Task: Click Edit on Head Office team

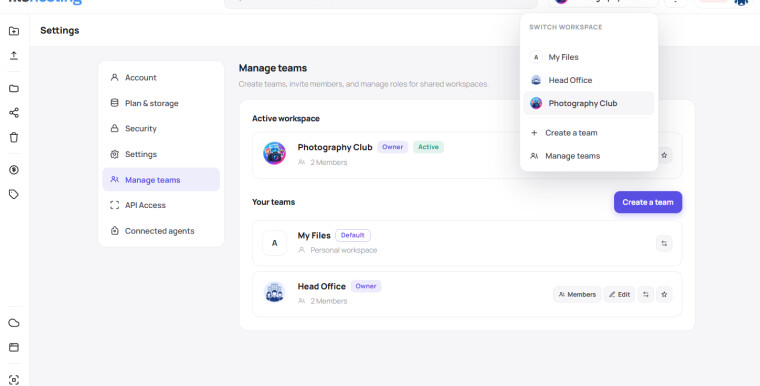Action: 619,294
